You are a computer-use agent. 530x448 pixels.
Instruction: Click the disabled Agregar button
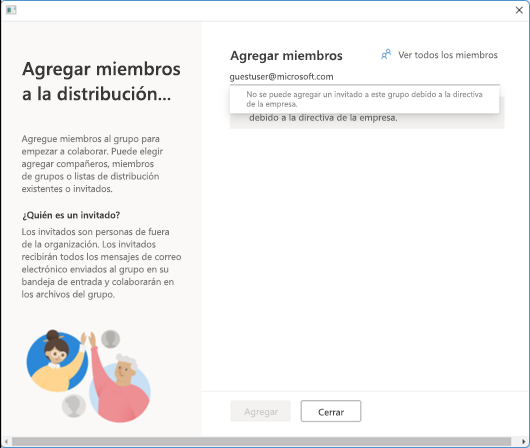click(261, 411)
